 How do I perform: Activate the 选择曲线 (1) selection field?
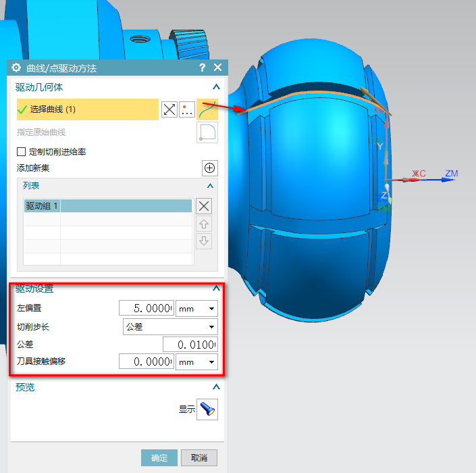(x=87, y=109)
